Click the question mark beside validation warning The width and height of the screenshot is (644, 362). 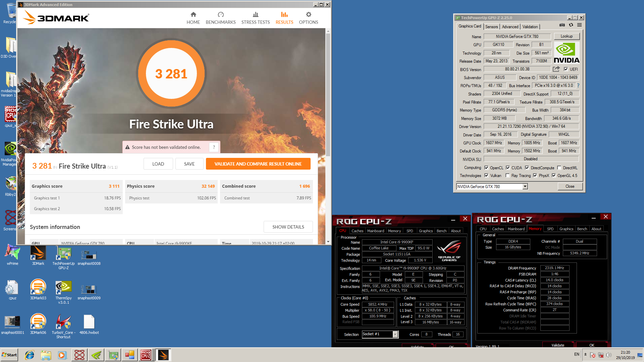click(214, 147)
